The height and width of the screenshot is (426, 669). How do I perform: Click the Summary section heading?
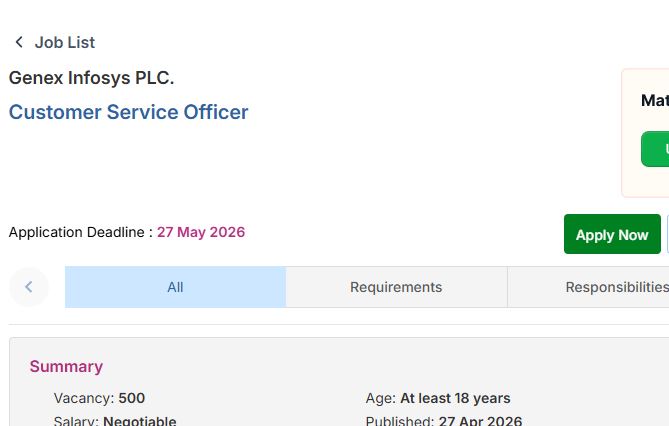(66, 366)
